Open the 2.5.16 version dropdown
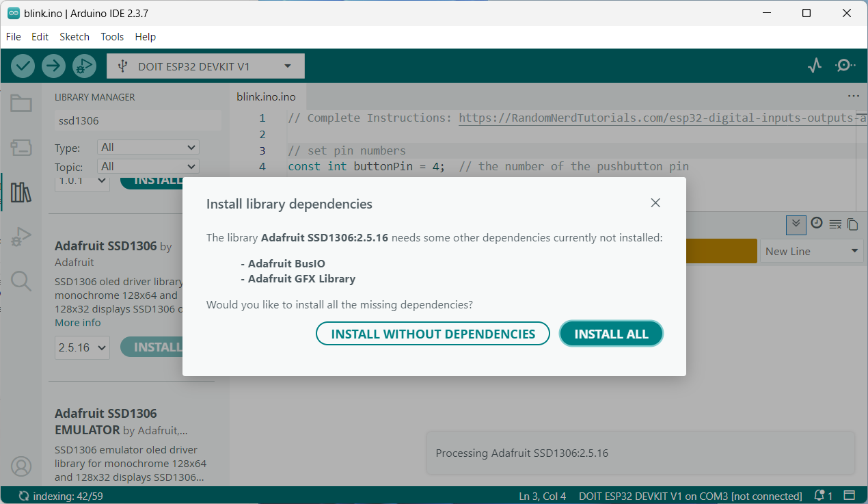868x504 pixels. [x=82, y=347]
